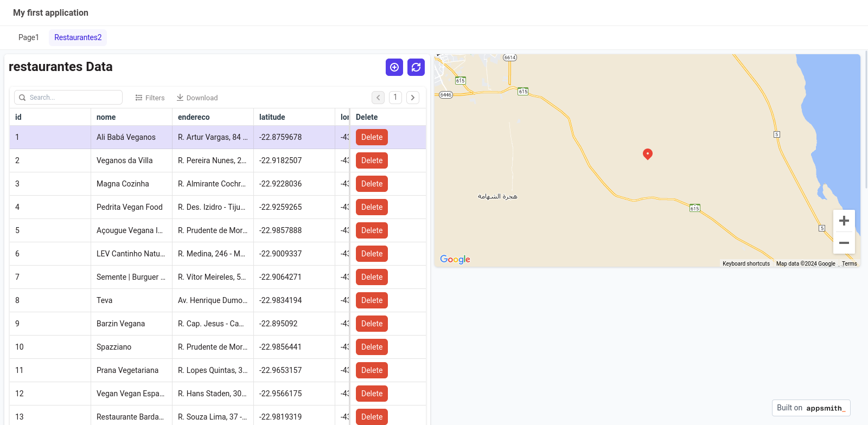This screenshot has width=868, height=425.
Task: Delete the Ali Babá Veganos row
Action: click(372, 137)
